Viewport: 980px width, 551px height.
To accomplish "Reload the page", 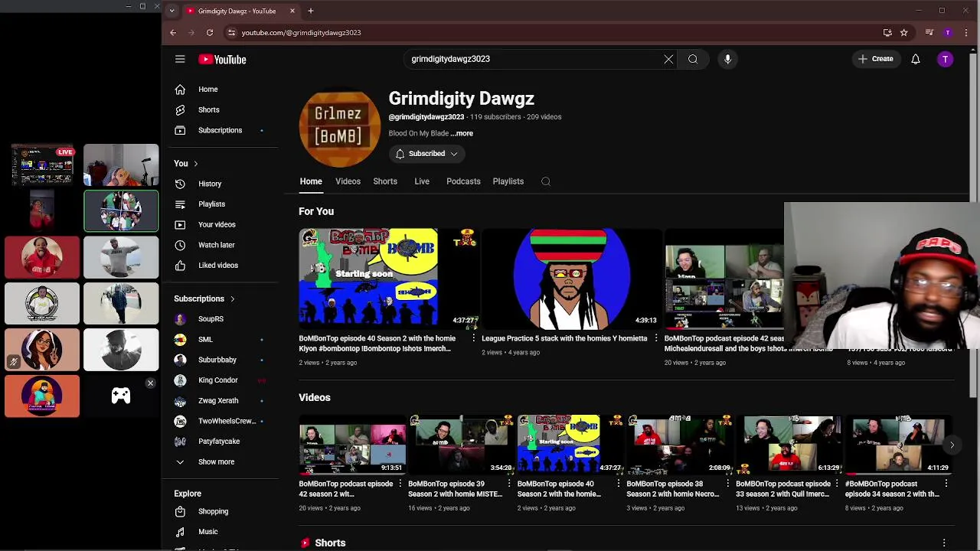I will tap(209, 32).
